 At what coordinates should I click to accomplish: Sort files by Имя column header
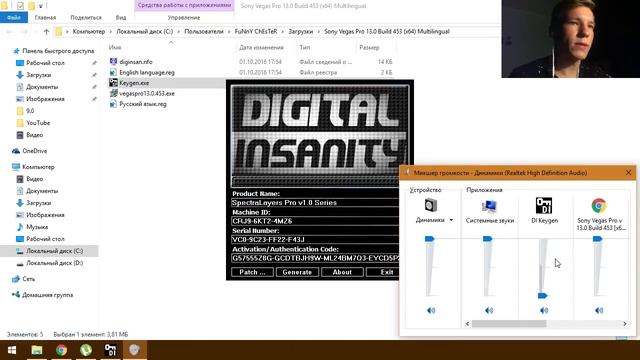pyautogui.click(x=115, y=47)
